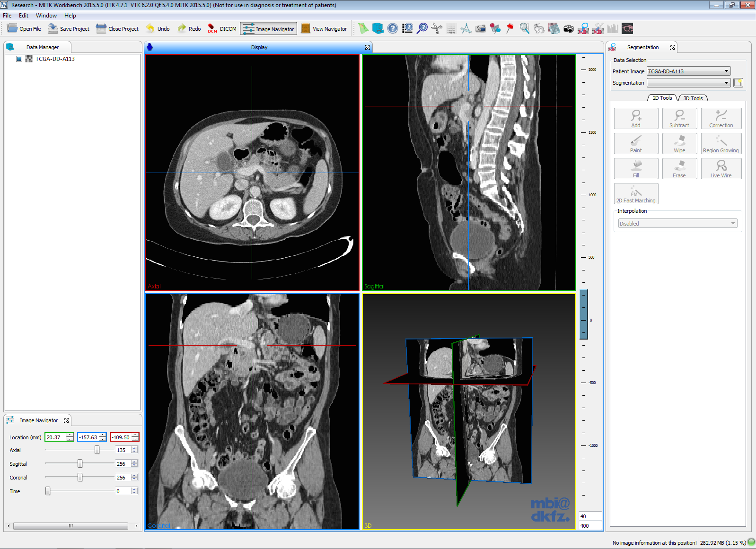
Task: Click Save Project in the toolbar
Action: [x=69, y=28]
